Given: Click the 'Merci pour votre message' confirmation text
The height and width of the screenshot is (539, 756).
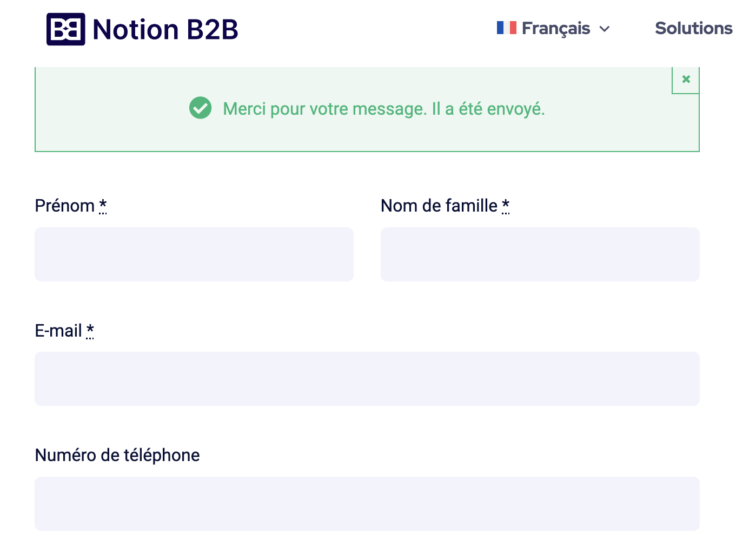Looking at the screenshot, I should tap(384, 109).
